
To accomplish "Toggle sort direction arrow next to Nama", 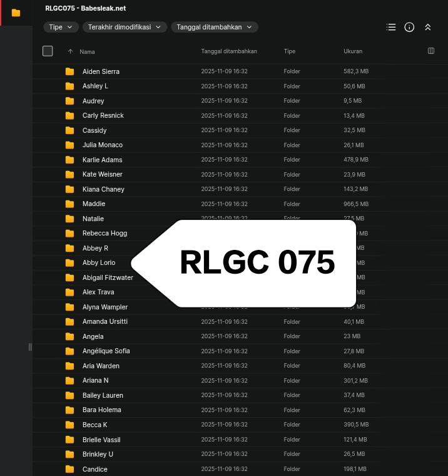I will click(x=70, y=51).
